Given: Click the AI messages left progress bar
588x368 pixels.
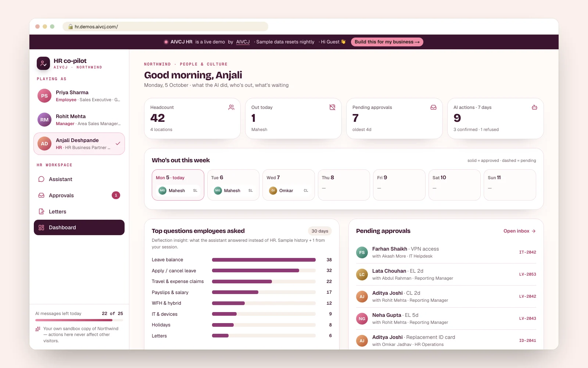Looking at the screenshot, I should (x=79, y=320).
